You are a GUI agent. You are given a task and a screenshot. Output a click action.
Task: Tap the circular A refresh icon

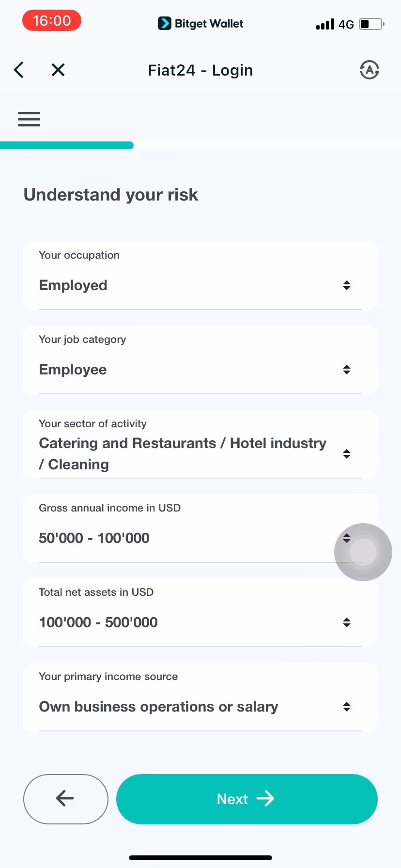point(369,70)
